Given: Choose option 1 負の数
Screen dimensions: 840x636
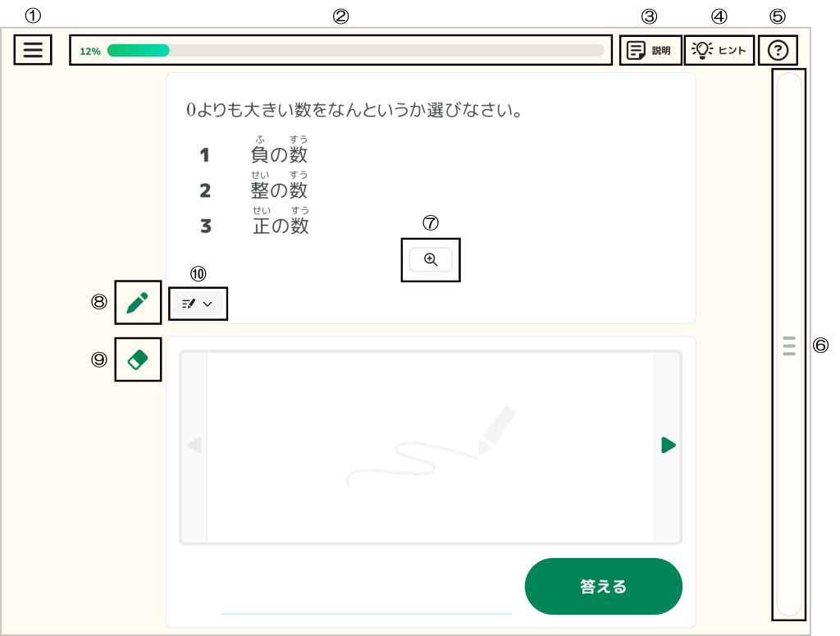Looking at the screenshot, I should click(253, 151).
